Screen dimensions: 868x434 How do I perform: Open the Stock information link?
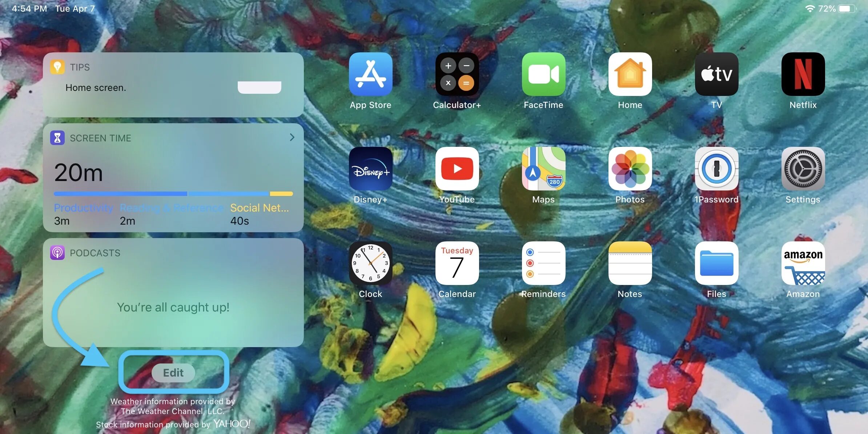click(107, 424)
